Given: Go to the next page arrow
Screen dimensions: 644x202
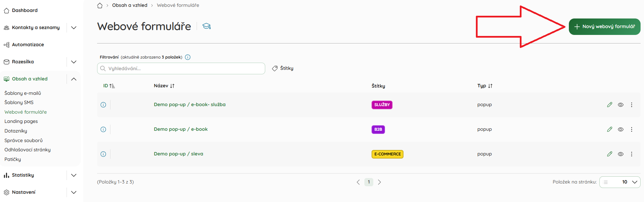Looking at the screenshot, I should click(379, 182).
